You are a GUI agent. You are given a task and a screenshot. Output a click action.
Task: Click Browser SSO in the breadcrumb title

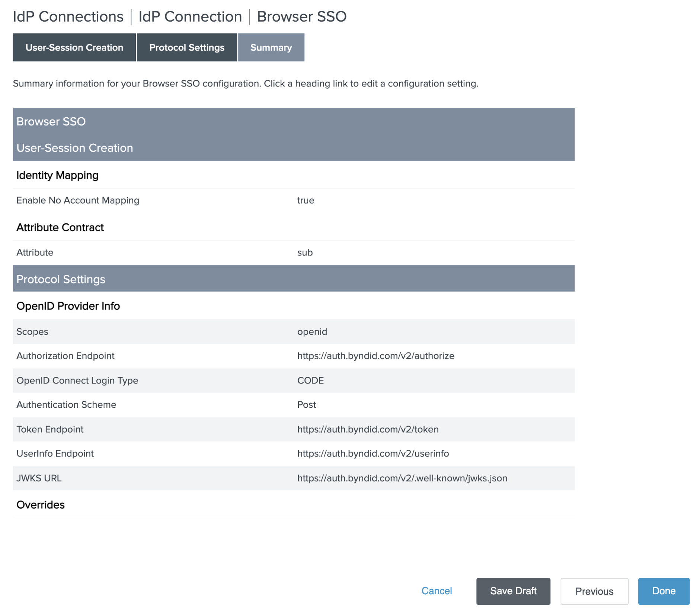click(301, 17)
